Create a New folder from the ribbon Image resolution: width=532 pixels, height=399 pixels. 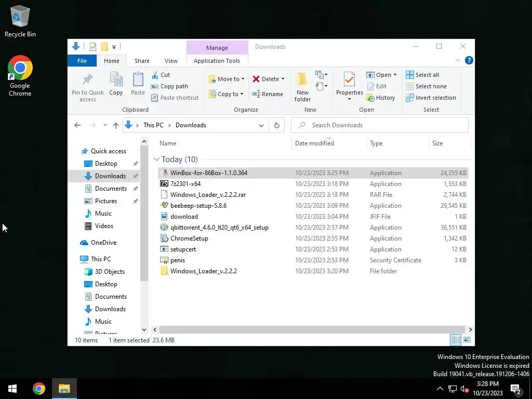(302, 87)
